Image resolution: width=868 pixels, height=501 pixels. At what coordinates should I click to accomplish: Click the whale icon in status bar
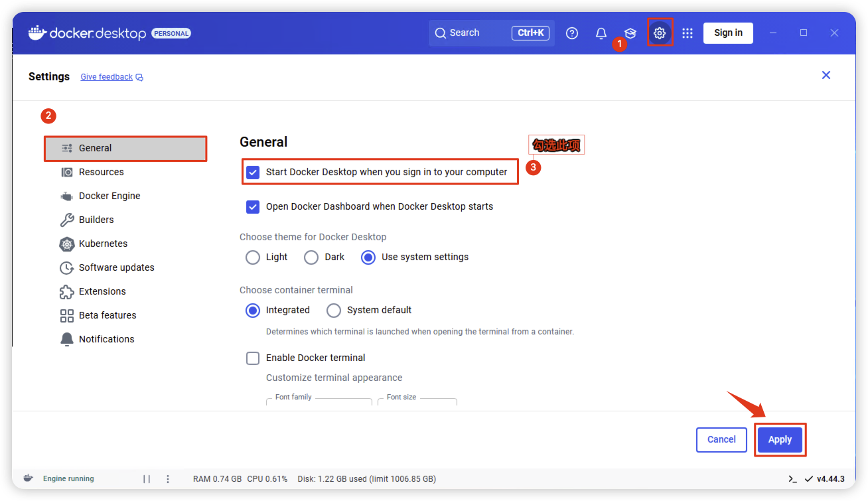coord(29,478)
